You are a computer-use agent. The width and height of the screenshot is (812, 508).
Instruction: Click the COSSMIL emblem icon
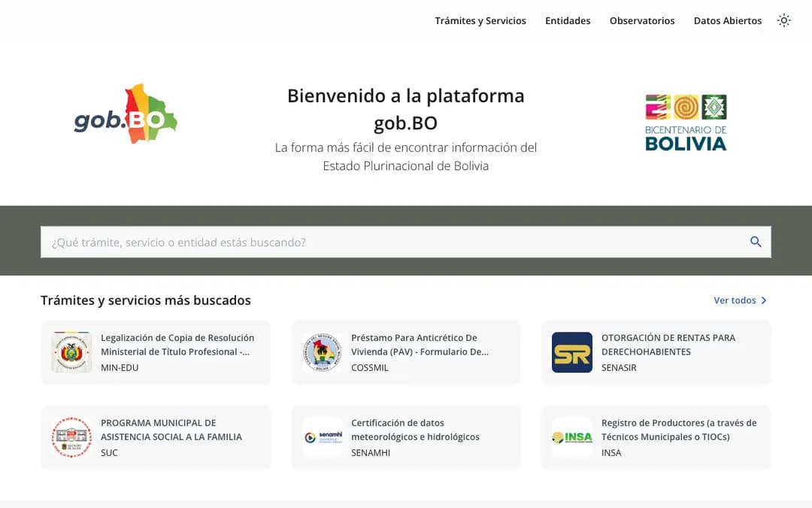(322, 352)
